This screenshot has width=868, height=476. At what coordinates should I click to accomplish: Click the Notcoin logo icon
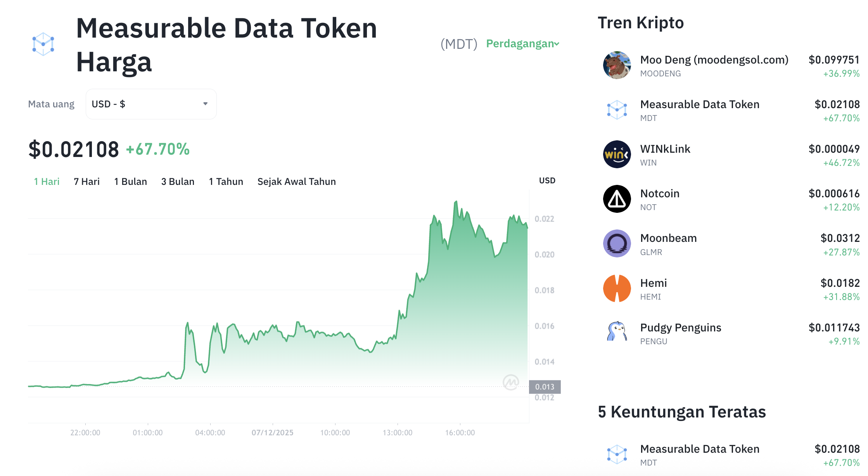[617, 199]
